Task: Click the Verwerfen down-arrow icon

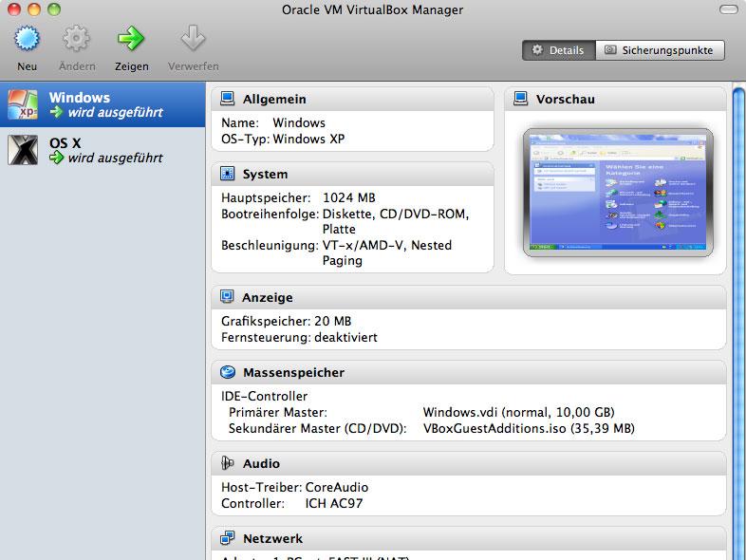Action: click(x=194, y=38)
